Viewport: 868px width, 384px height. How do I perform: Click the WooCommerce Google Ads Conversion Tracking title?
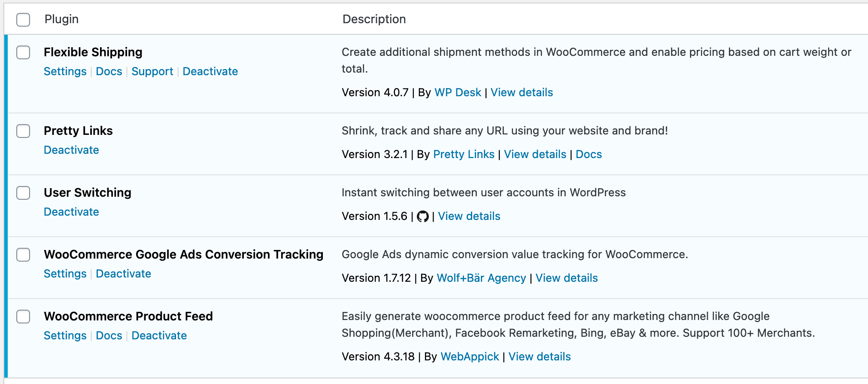184,255
